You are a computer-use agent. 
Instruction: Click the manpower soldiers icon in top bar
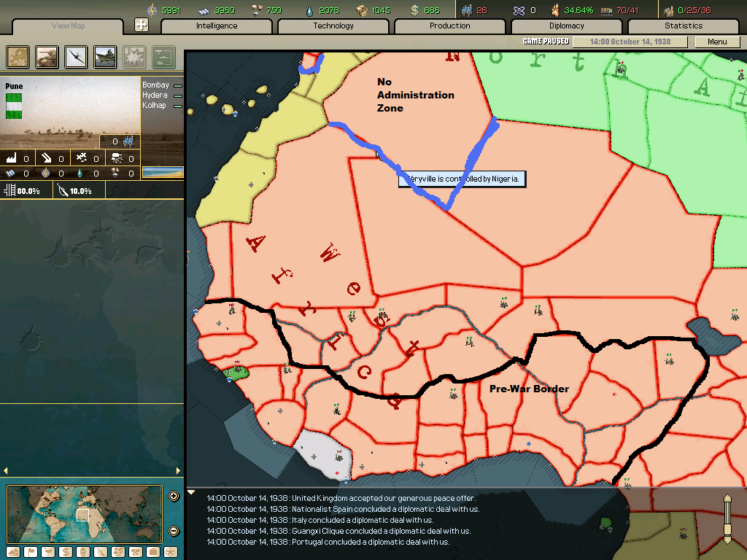point(467,10)
